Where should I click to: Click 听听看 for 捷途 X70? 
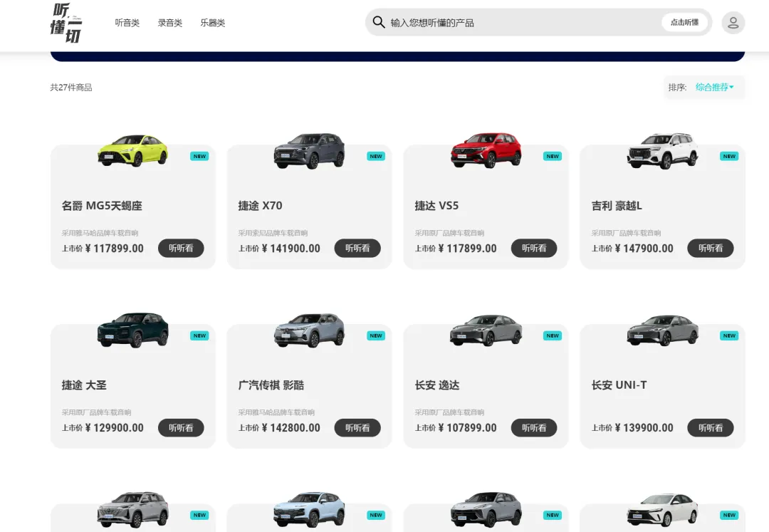click(x=357, y=248)
